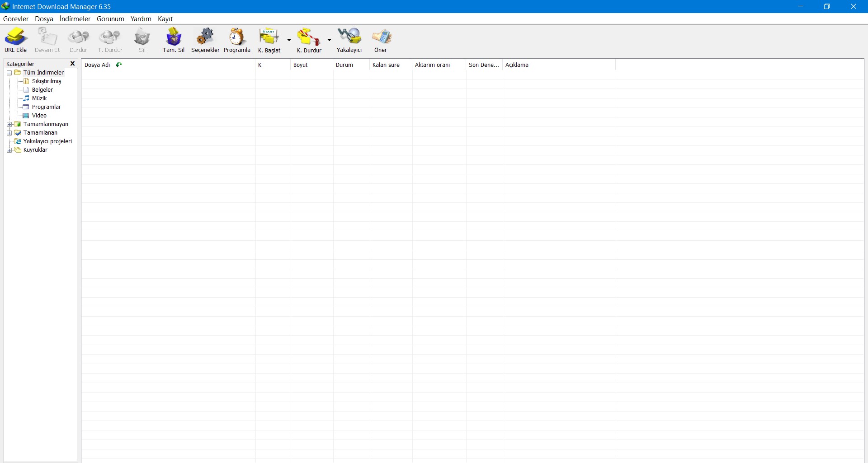Select the Müzik category

39,98
